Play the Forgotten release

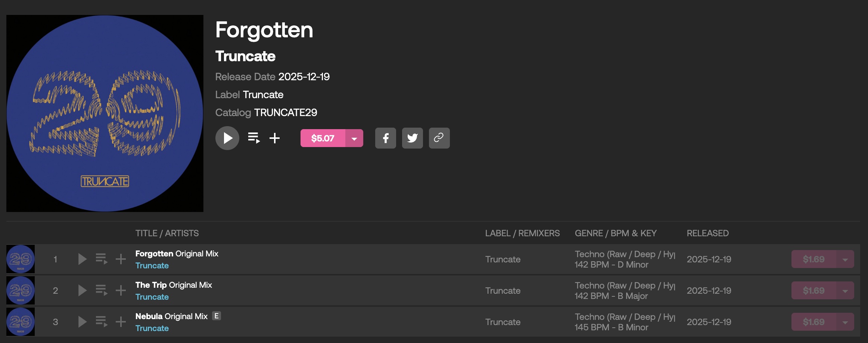[x=227, y=138]
